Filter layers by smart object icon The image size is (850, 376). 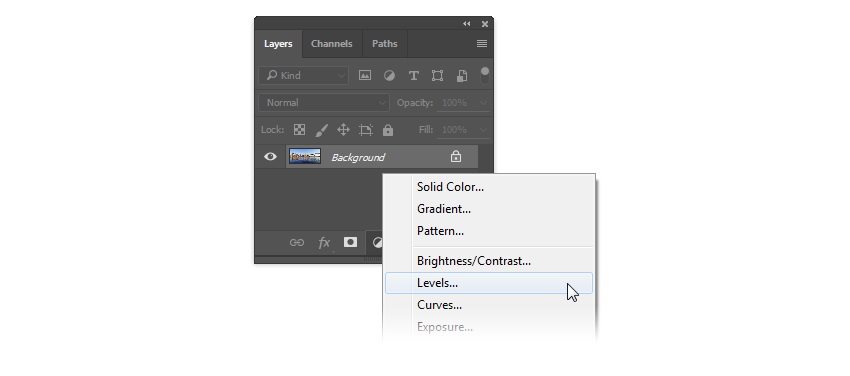(462, 76)
